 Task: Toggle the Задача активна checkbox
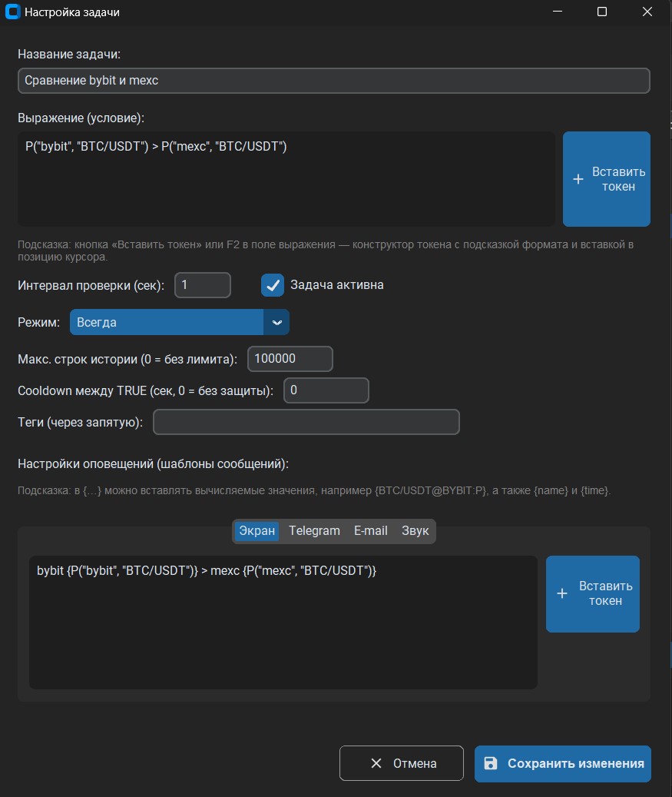(272, 285)
